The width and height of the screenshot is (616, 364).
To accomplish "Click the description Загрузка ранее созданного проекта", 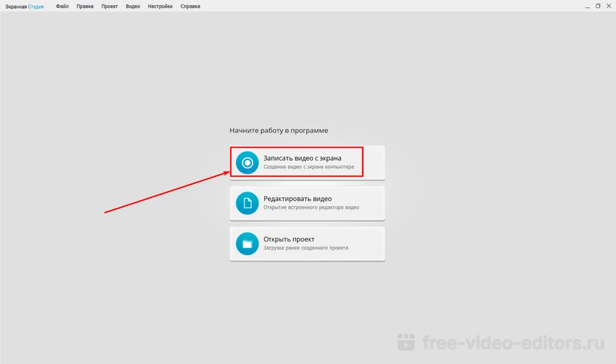I will (x=305, y=248).
